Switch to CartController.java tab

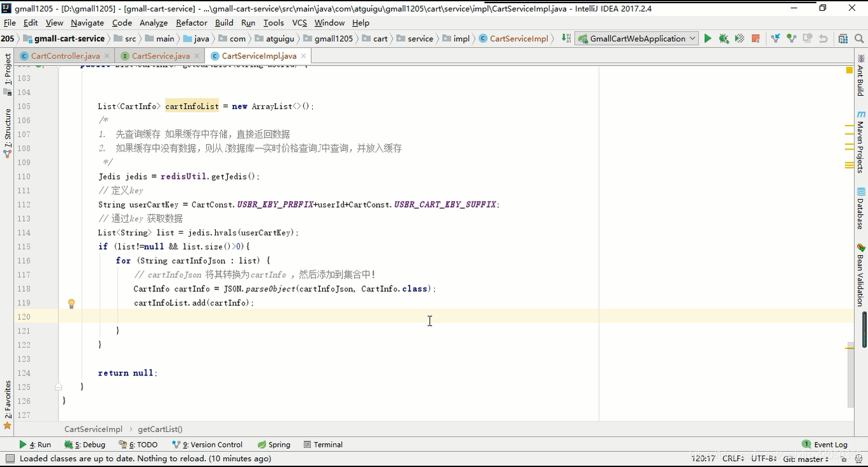pos(65,56)
